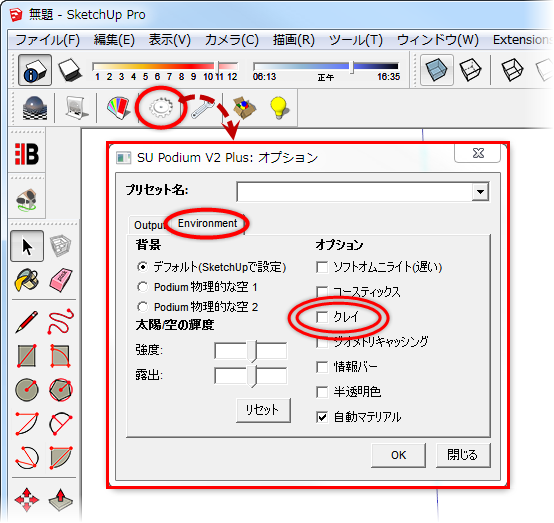Viewport: 554px width, 523px height.
Task: Open the Podium material color swatches icon
Action: [119, 107]
